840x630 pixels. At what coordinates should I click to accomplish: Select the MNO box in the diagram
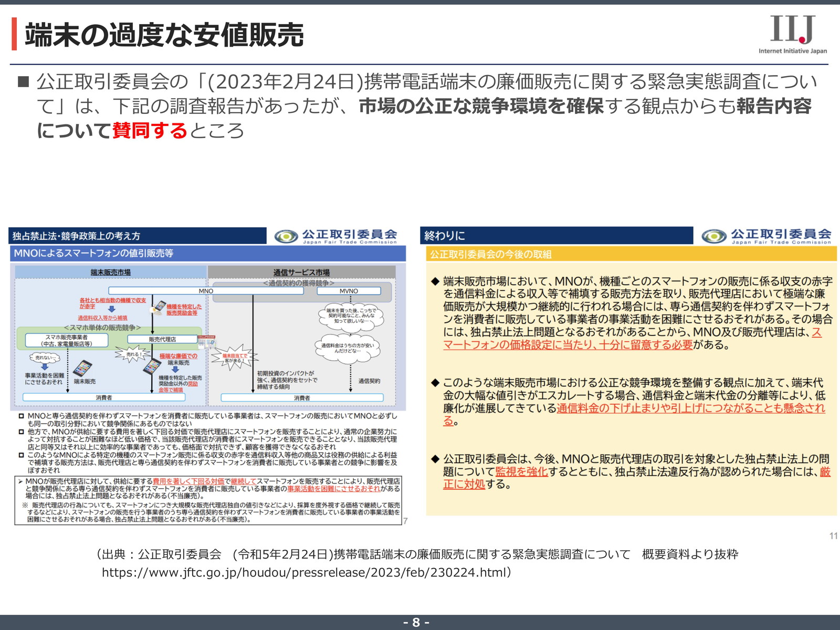click(206, 291)
